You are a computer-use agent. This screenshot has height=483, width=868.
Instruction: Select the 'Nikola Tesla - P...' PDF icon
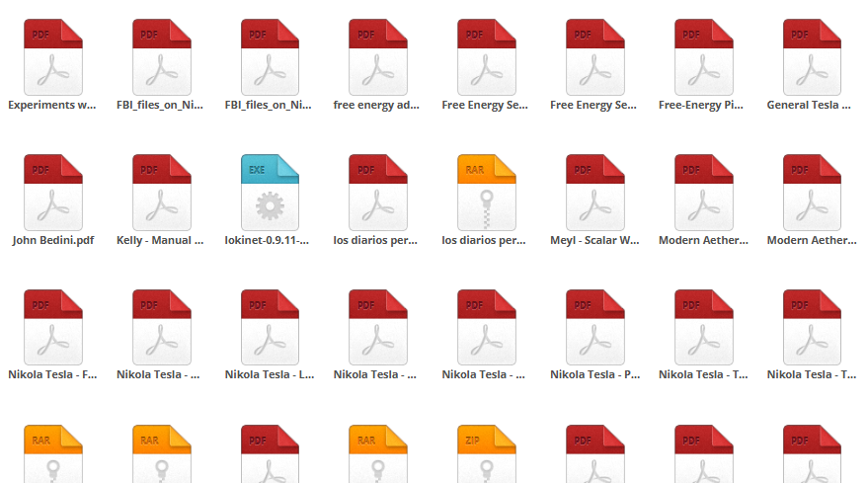coord(594,327)
